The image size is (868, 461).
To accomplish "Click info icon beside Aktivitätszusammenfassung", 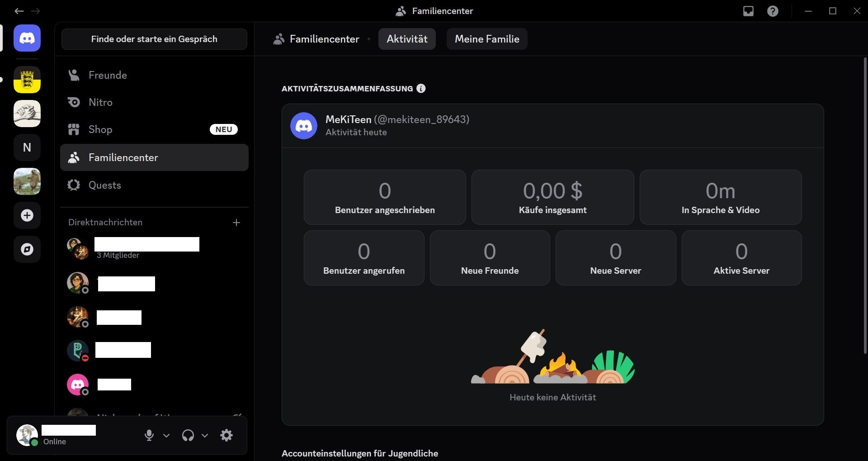I will 421,89.
